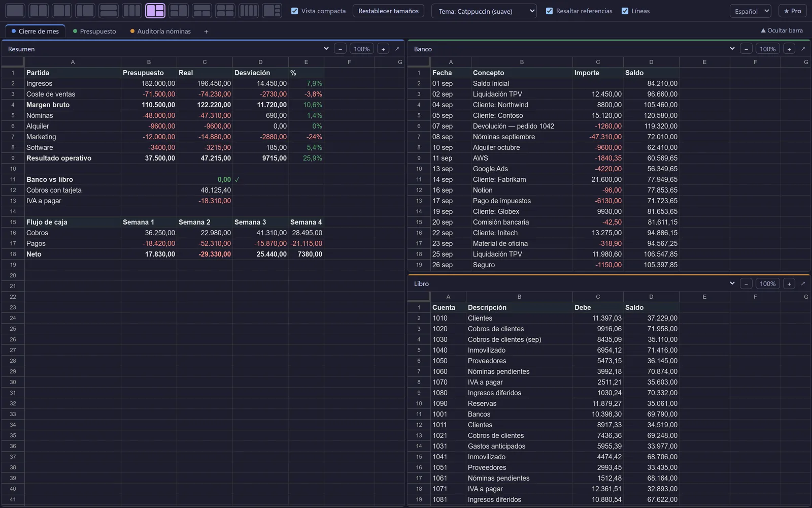Select the large-left plus three-right-stacked layout
812x508 pixels.
click(272, 11)
